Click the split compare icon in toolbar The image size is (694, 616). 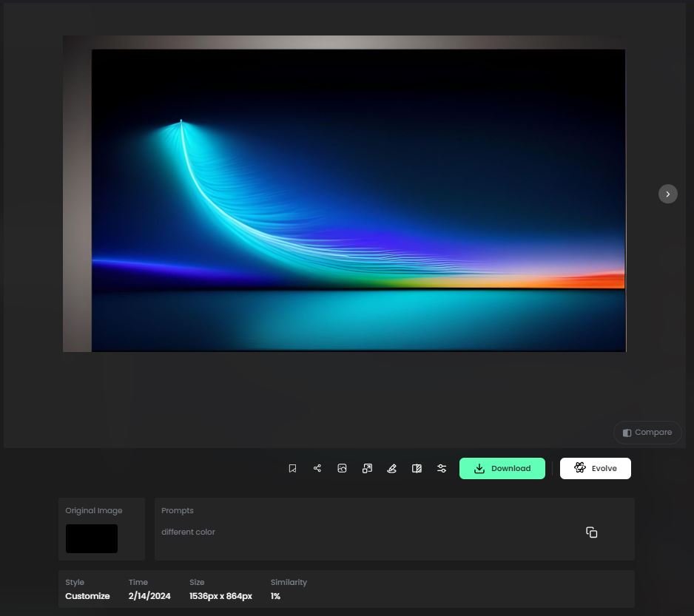417,468
